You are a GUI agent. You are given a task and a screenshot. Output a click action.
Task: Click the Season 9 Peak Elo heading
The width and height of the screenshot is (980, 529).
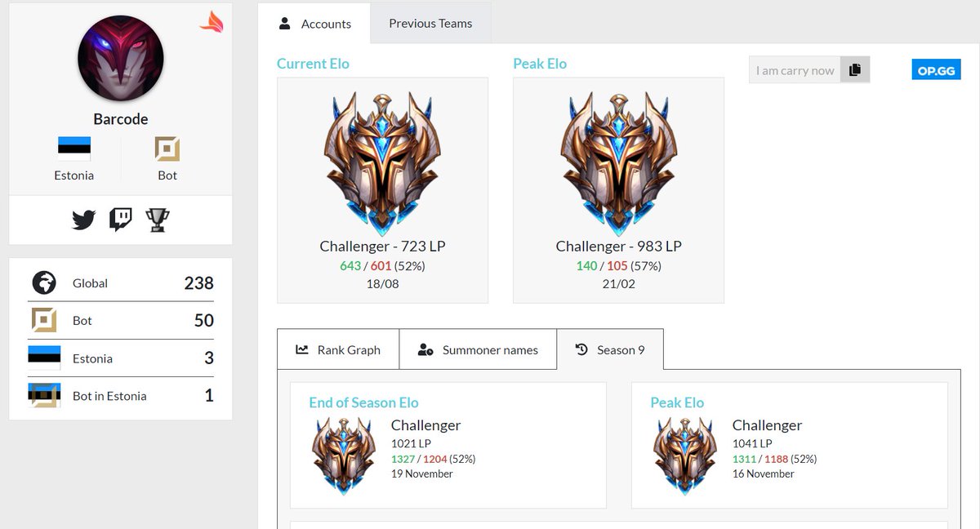[677, 402]
